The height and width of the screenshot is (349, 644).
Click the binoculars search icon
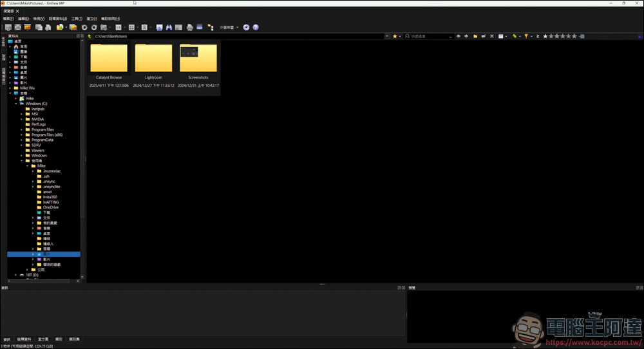pos(169,28)
